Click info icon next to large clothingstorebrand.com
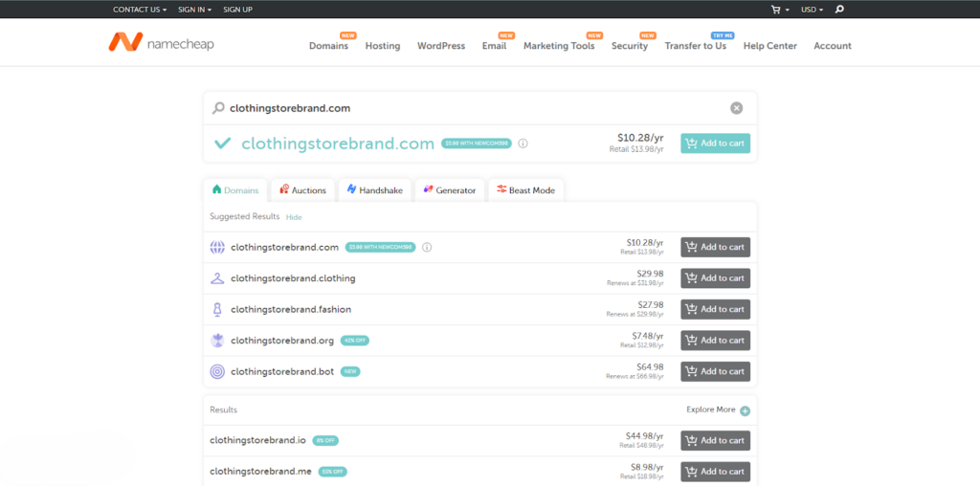980x486 pixels. pos(523,144)
